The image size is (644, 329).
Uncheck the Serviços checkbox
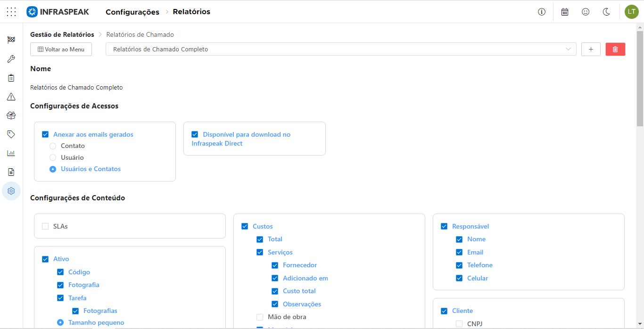pyautogui.click(x=260, y=252)
